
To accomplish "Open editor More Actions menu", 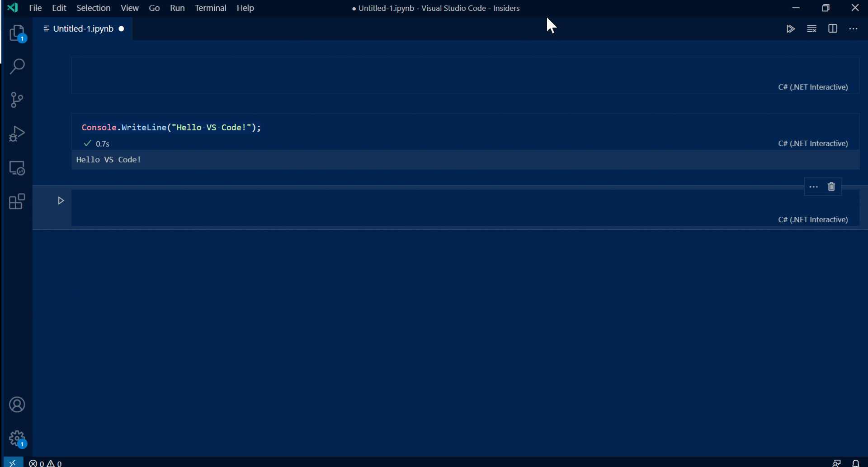I will pyautogui.click(x=853, y=29).
